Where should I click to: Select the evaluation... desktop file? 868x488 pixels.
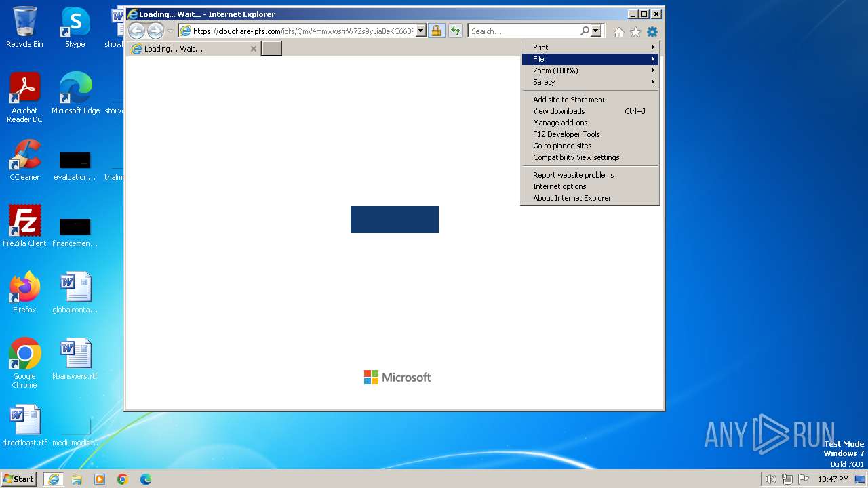point(75,165)
